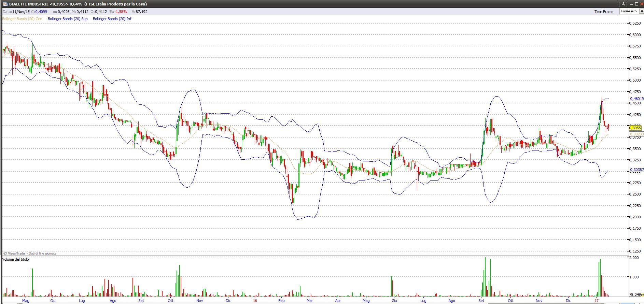Click the date value 11/Nov/15
Viewport: 644px width, 304px height.
tap(20, 12)
